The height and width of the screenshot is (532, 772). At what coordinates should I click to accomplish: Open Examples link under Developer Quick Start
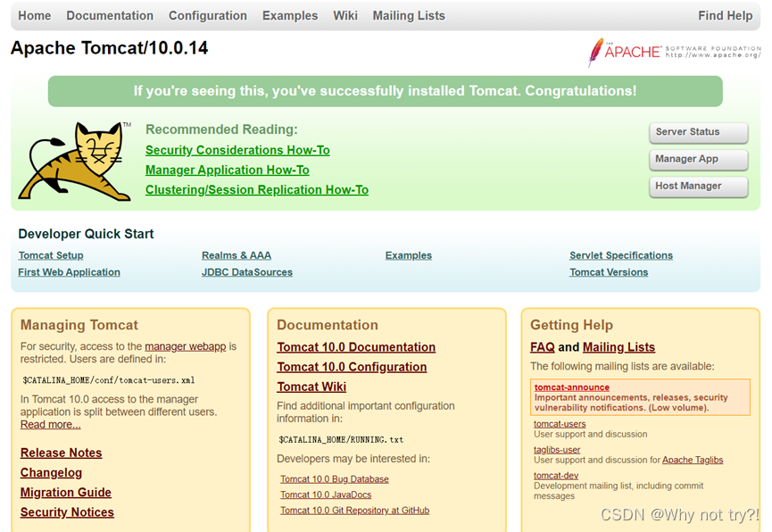point(408,255)
